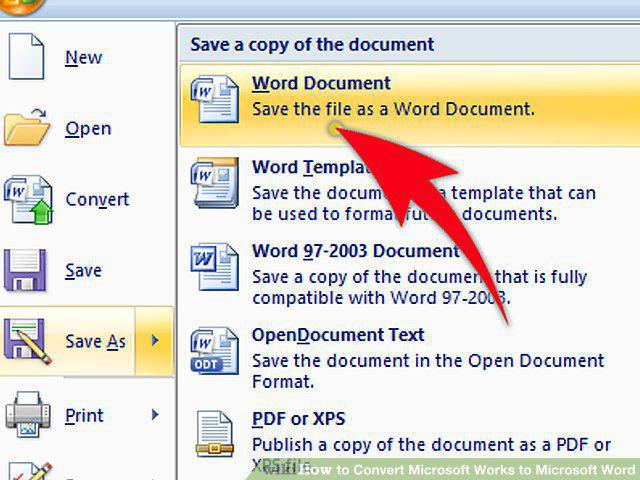Pick the Word 97-2003 Document option
Viewport: 640px width, 480px height.
click(410, 274)
